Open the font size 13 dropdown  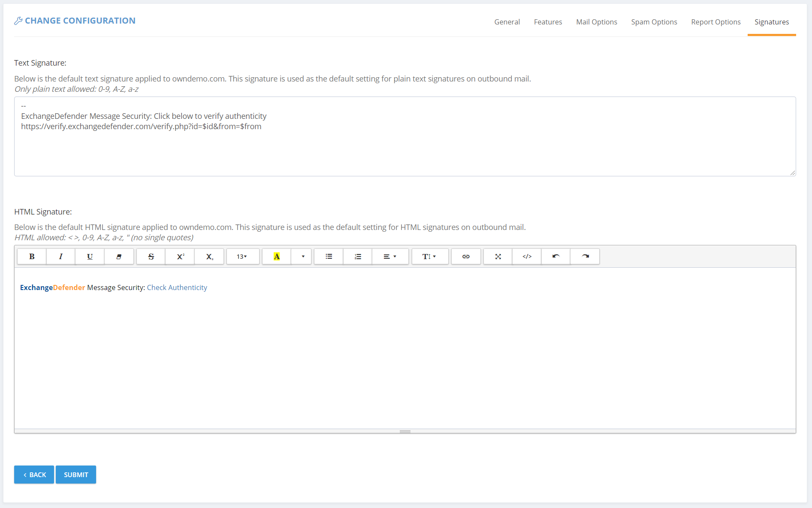coord(243,257)
